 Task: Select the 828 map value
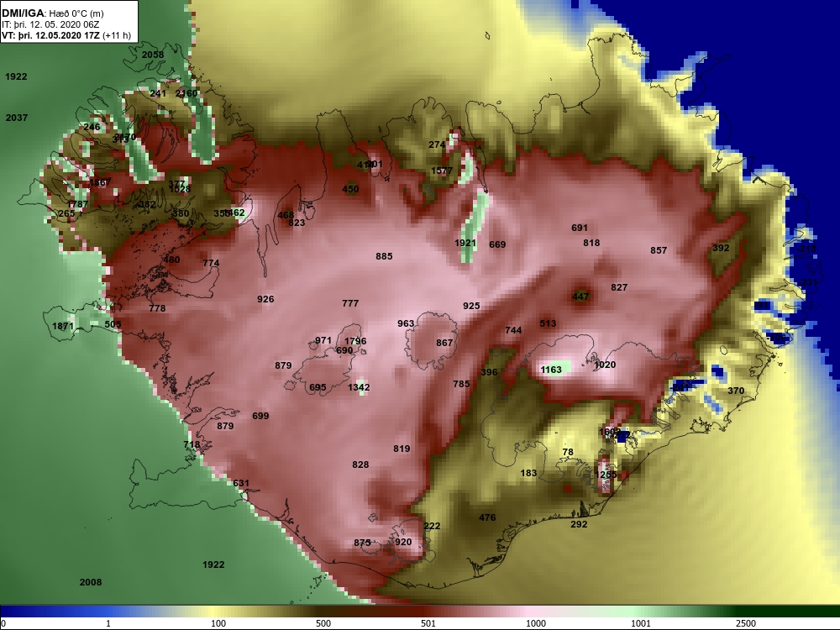(x=360, y=465)
